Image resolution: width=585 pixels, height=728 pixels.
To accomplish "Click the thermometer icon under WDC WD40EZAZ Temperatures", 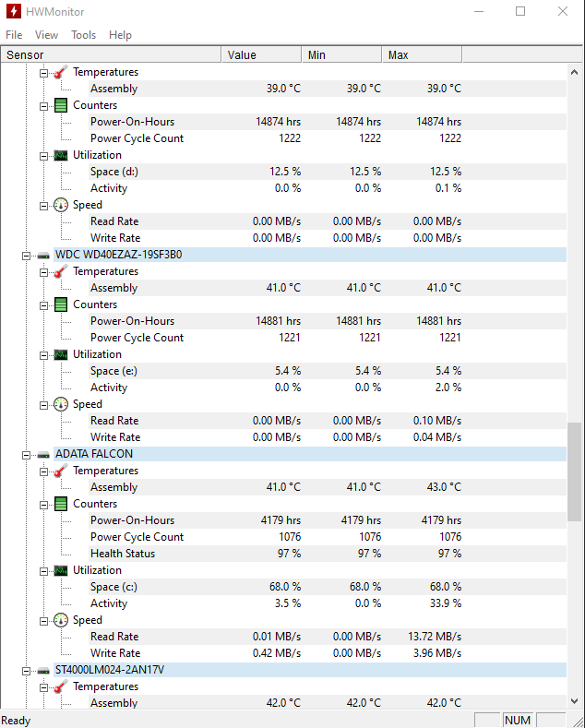I will pyautogui.click(x=61, y=271).
